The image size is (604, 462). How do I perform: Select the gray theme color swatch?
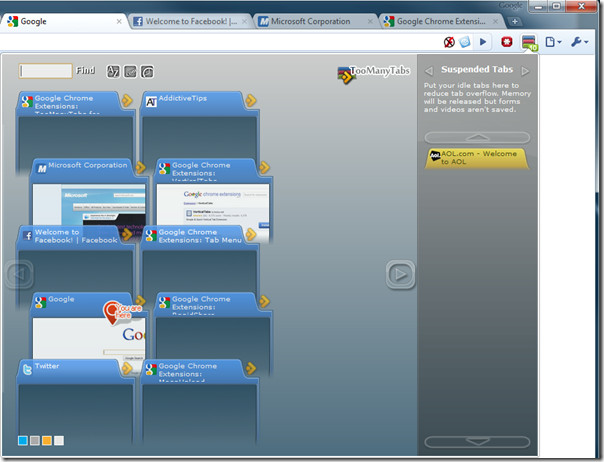point(35,440)
